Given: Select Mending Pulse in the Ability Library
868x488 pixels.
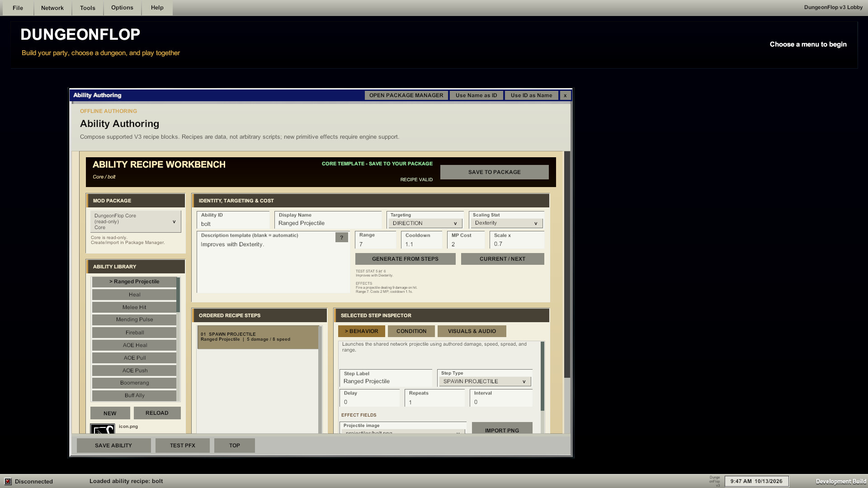Looking at the screenshot, I should pyautogui.click(x=134, y=319).
